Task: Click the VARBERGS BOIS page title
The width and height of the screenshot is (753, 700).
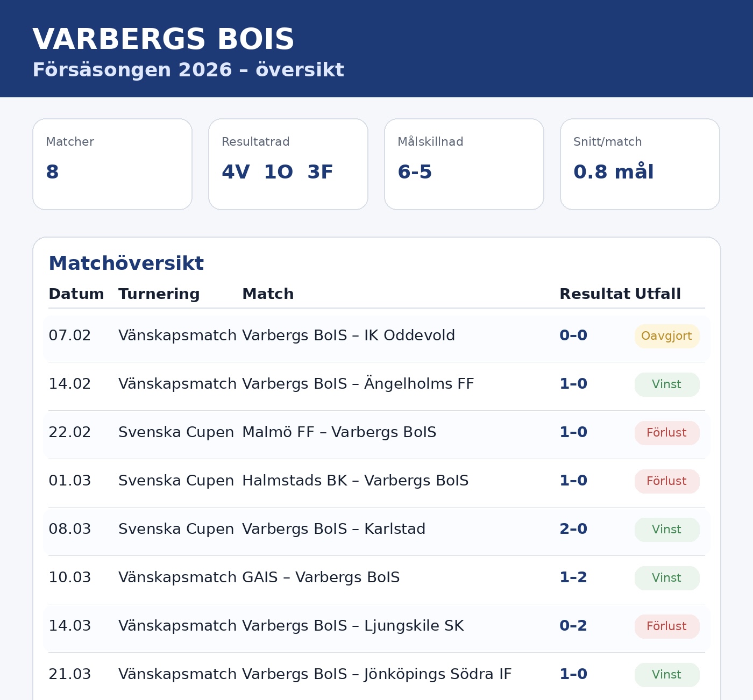Action: [x=164, y=39]
